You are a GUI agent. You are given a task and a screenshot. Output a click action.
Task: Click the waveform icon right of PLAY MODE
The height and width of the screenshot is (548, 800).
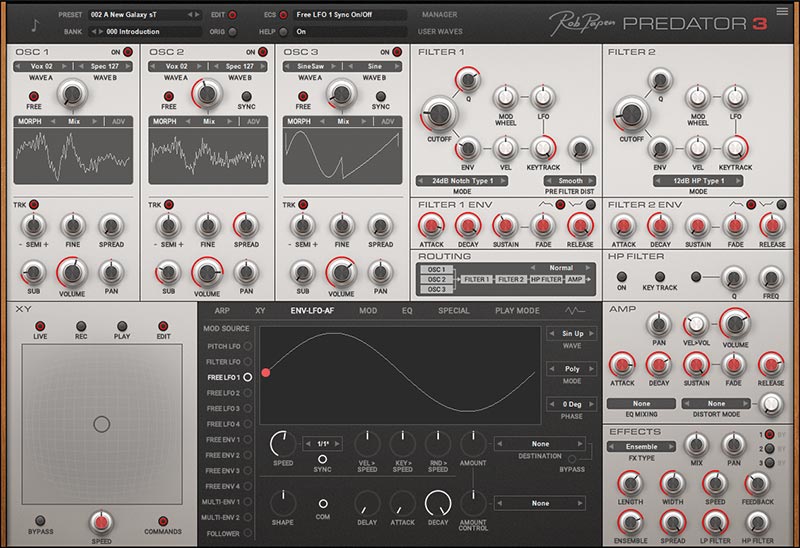pos(574,310)
